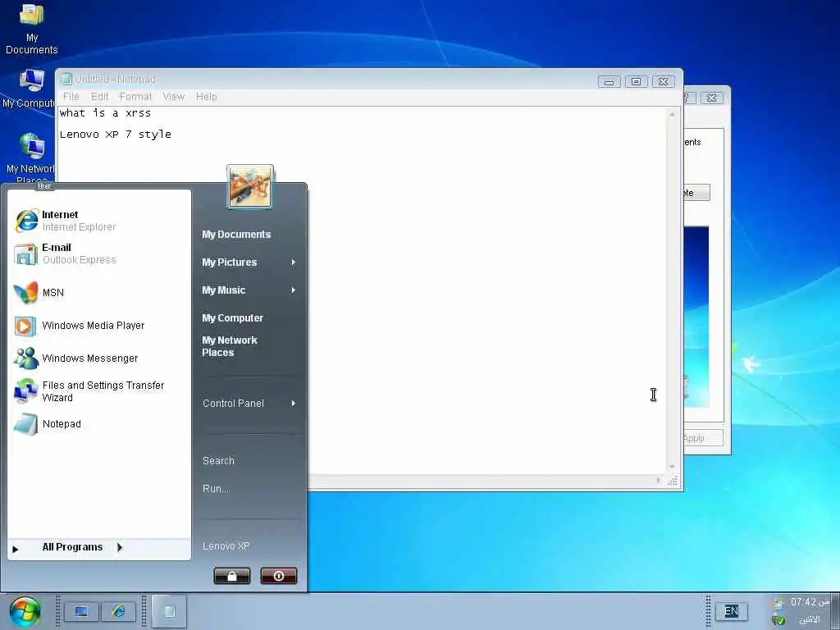The image size is (840, 630).
Task: Open My Computer in Start menu
Action: (232, 318)
